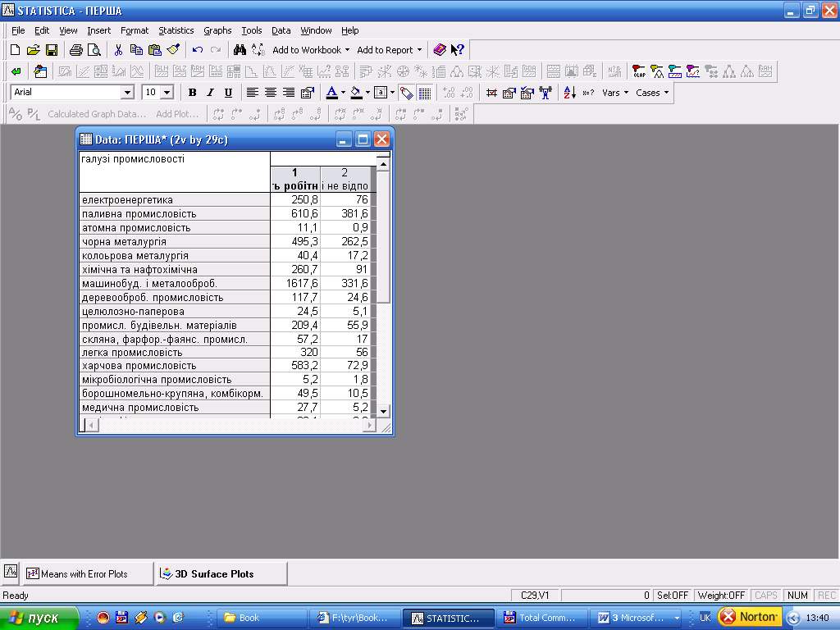Open the Format menu
840x630 pixels.
click(135, 30)
